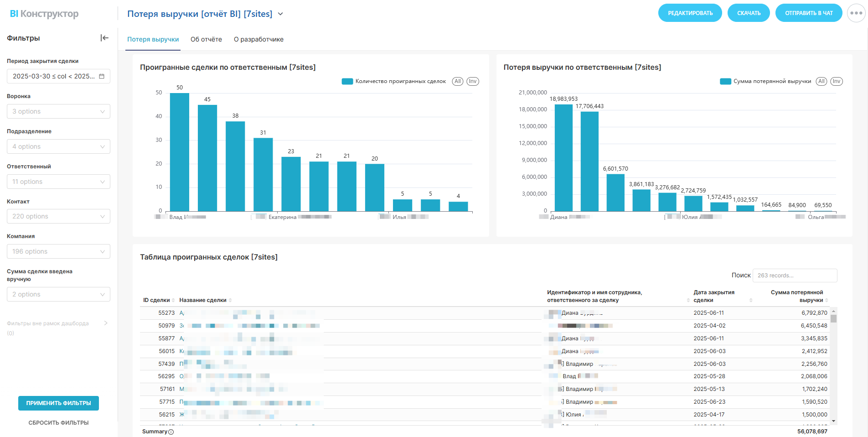This screenshot has height=437, width=868.
Task: Click the Поиск records search field
Action: tap(795, 276)
